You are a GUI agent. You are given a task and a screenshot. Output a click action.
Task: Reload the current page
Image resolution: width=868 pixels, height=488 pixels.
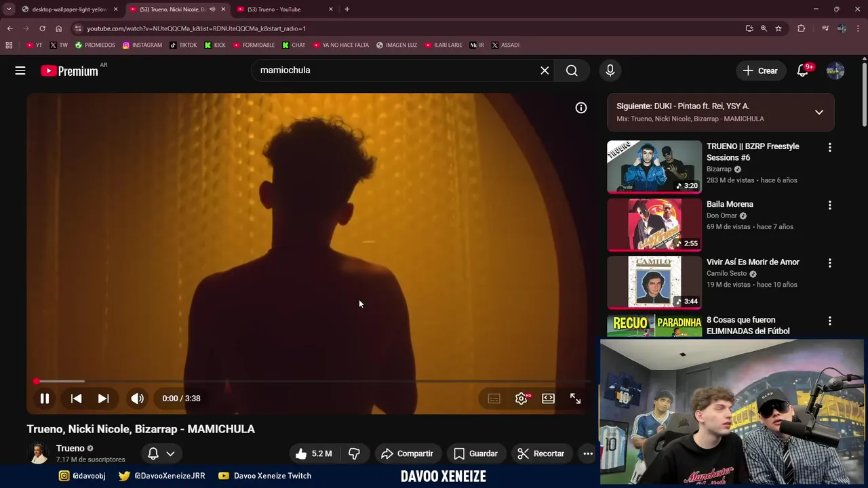tap(42, 28)
